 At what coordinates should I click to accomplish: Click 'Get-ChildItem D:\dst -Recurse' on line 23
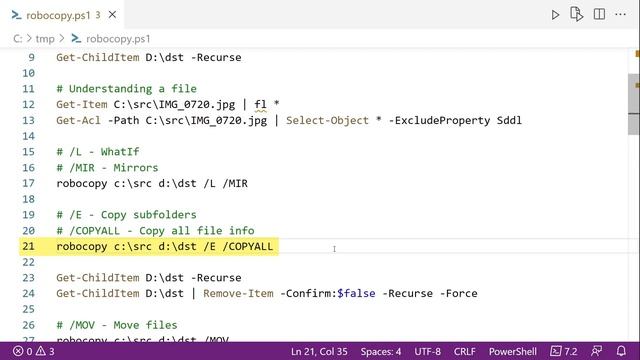pyautogui.click(x=149, y=278)
